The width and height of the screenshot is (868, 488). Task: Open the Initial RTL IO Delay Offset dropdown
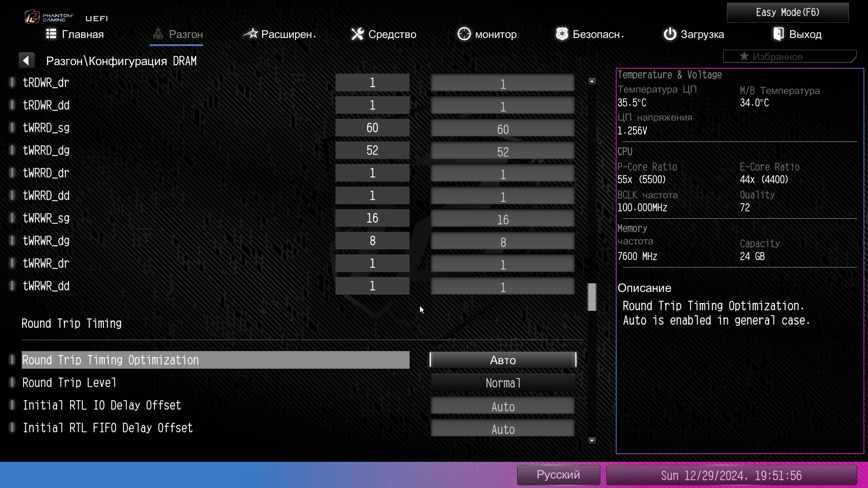click(x=503, y=406)
